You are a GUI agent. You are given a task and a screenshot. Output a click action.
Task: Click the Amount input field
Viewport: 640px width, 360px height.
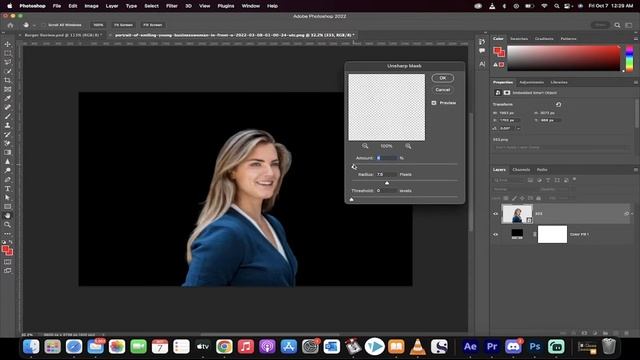pos(386,158)
